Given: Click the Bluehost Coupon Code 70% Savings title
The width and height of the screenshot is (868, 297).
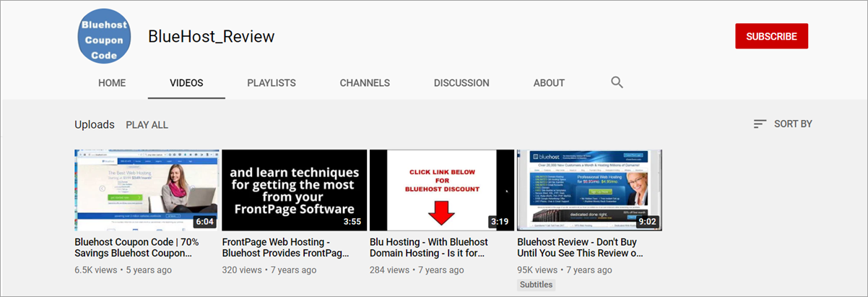Looking at the screenshot, I should tap(136, 248).
